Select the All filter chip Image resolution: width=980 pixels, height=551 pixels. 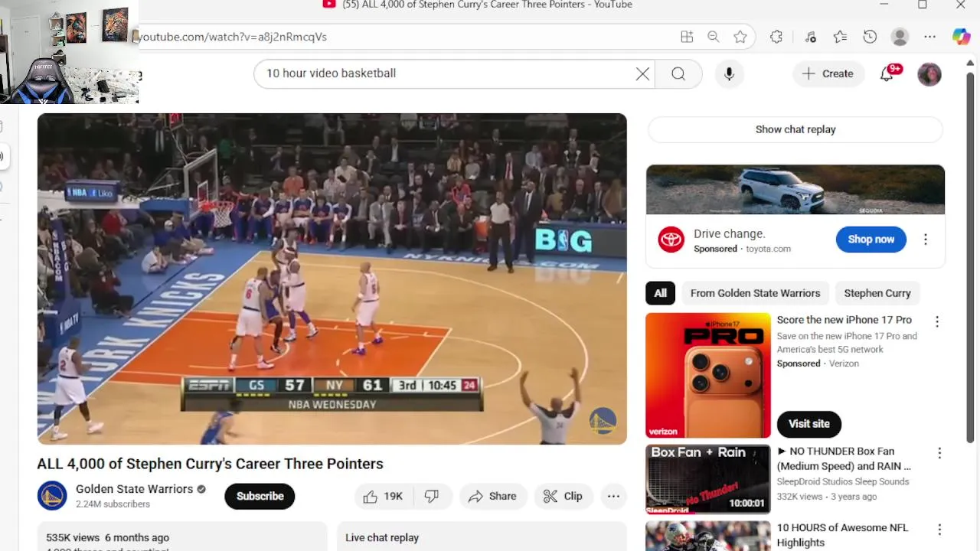[660, 293]
